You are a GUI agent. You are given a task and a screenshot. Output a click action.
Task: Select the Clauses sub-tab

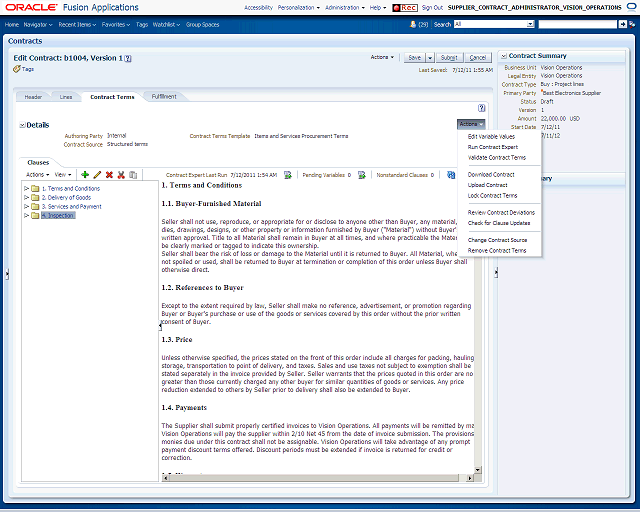coord(38,163)
